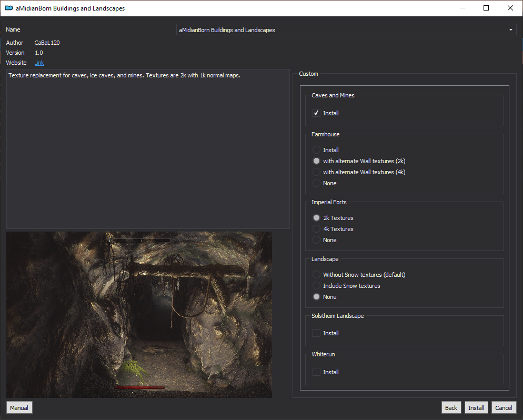Open the Name combo box dropdown arrow
The height and width of the screenshot is (420, 523).
pos(511,30)
